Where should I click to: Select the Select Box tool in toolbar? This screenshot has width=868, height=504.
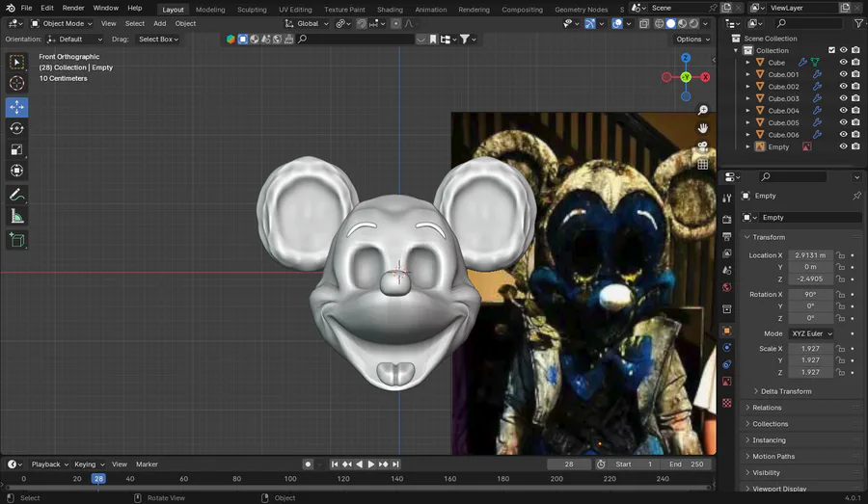tap(16, 62)
